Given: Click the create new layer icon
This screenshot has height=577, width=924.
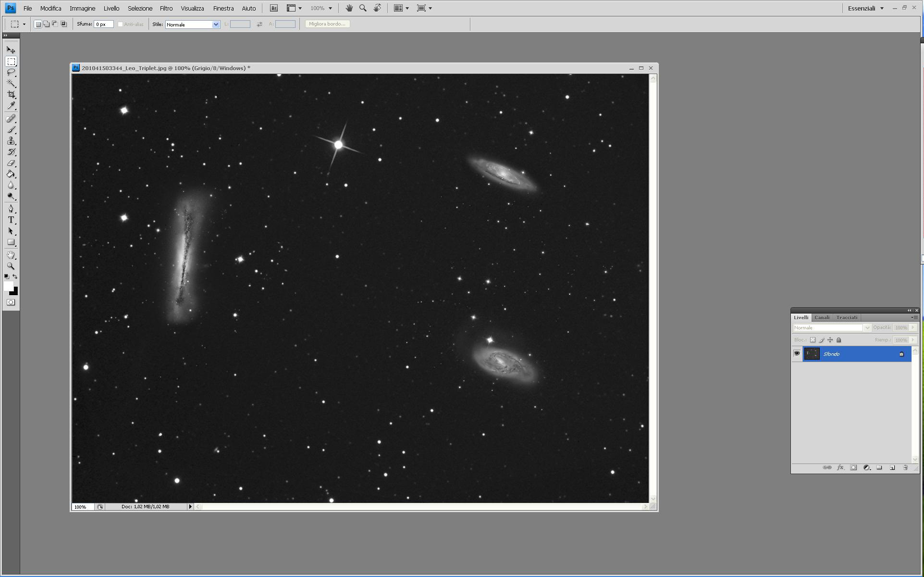Looking at the screenshot, I should pos(892,467).
